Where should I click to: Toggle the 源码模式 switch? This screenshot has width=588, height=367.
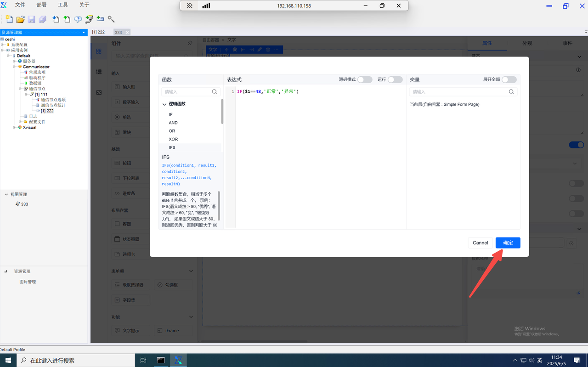pyautogui.click(x=365, y=79)
